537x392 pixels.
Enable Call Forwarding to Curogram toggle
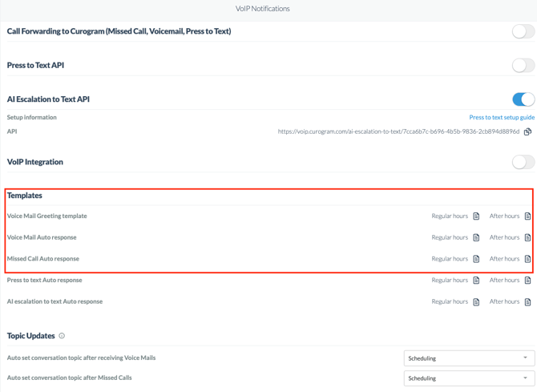click(523, 31)
